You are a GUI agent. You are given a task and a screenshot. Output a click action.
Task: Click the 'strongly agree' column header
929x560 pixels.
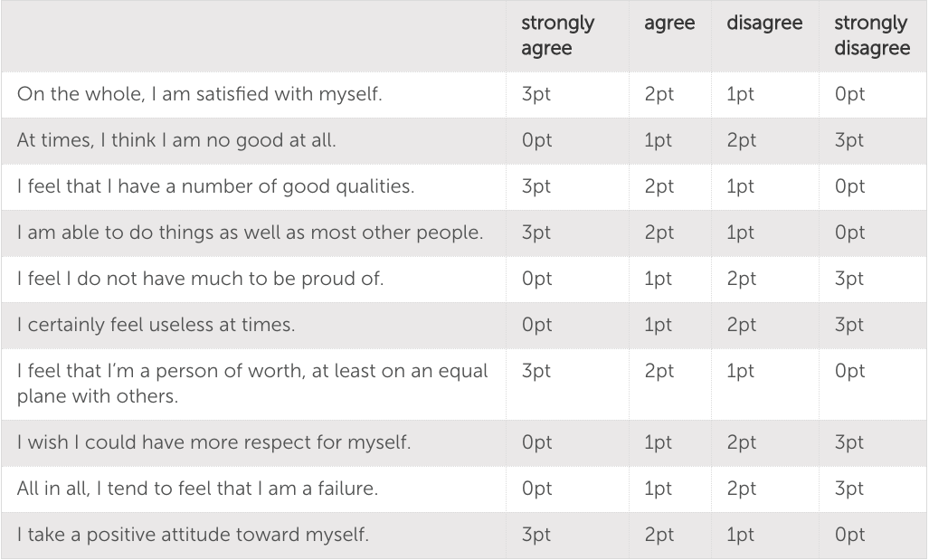557,36
